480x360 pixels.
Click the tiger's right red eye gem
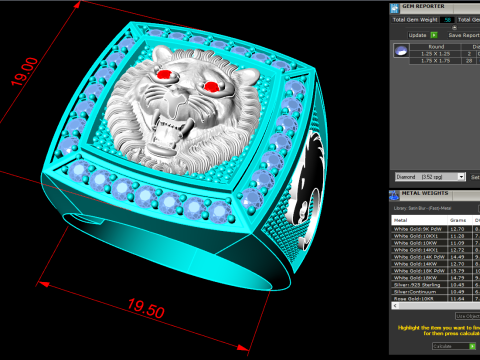(212, 87)
